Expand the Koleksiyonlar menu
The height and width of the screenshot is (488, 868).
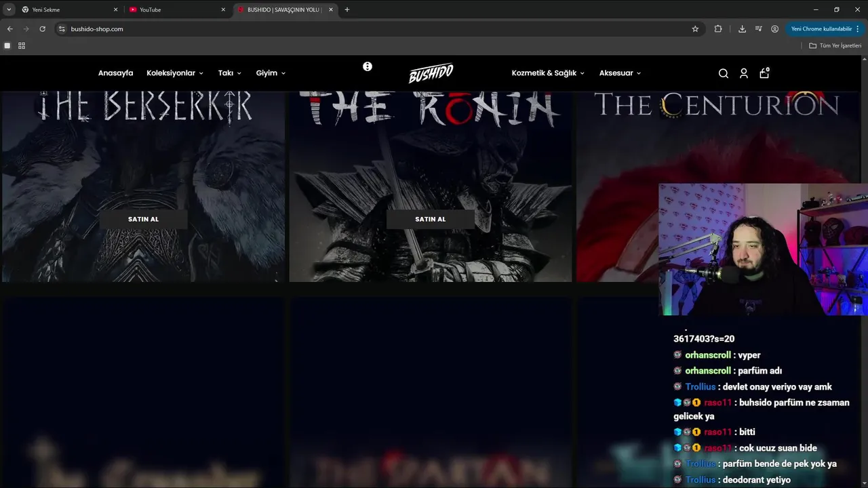click(x=175, y=73)
